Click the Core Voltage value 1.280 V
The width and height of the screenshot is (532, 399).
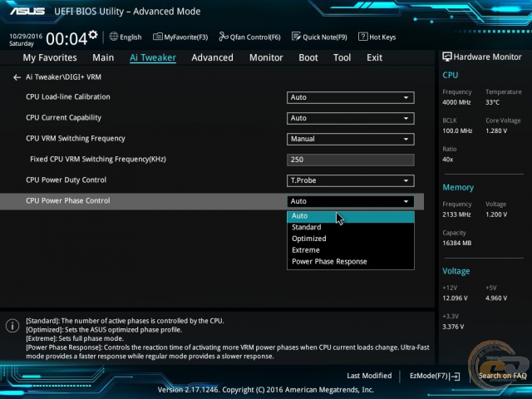496,131
